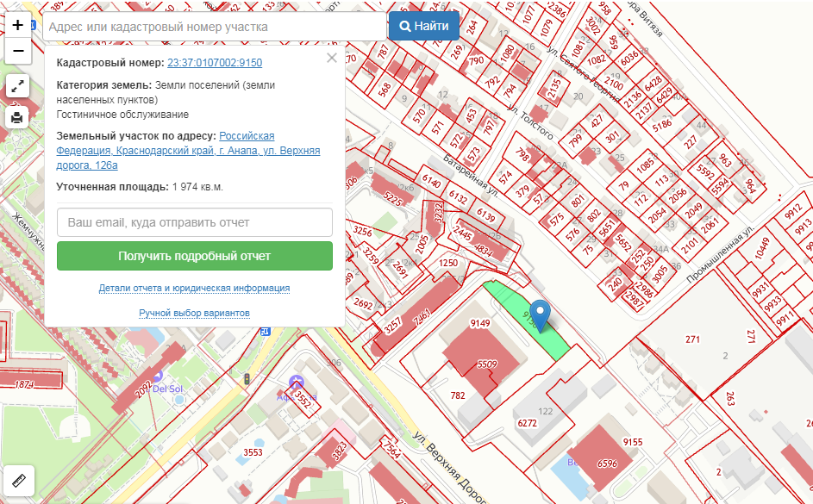Close the parcel info panel
The image size is (813, 504).
pos(331,59)
